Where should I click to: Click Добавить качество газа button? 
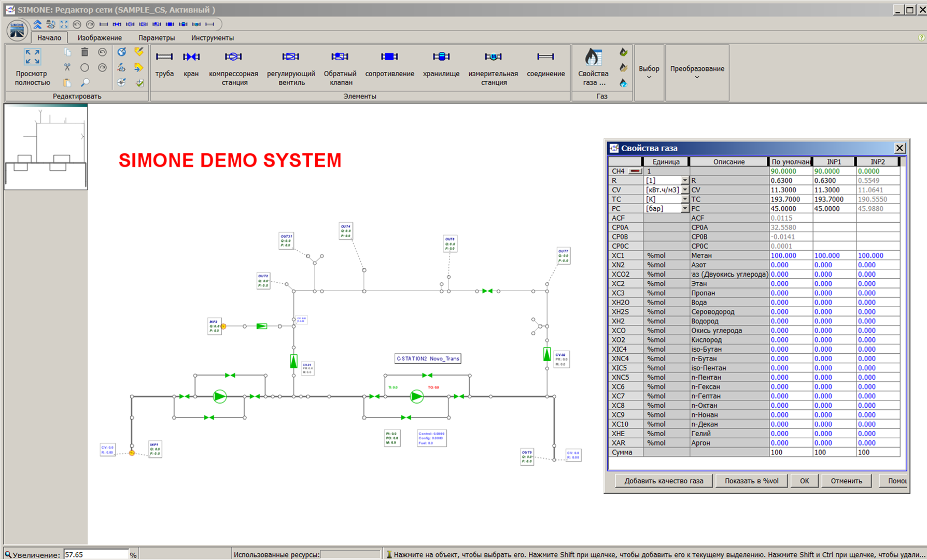(664, 481)
